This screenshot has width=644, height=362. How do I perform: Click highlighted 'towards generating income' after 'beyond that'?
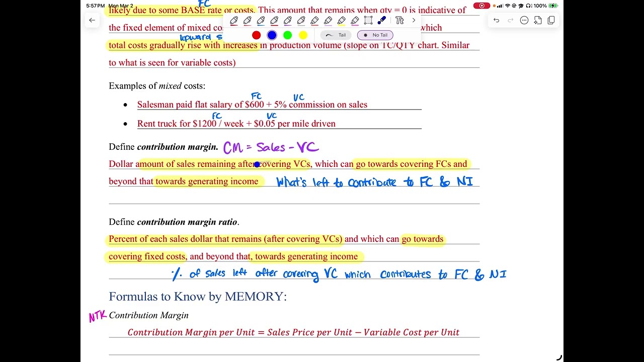pyautogui.click(x=207, y=182)
